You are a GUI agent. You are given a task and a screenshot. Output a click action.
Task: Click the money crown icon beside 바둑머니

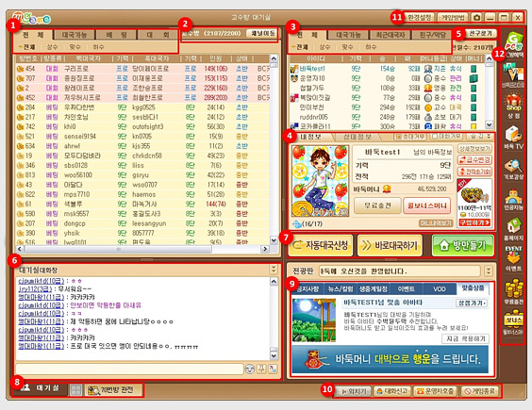[x=387, y=189]
